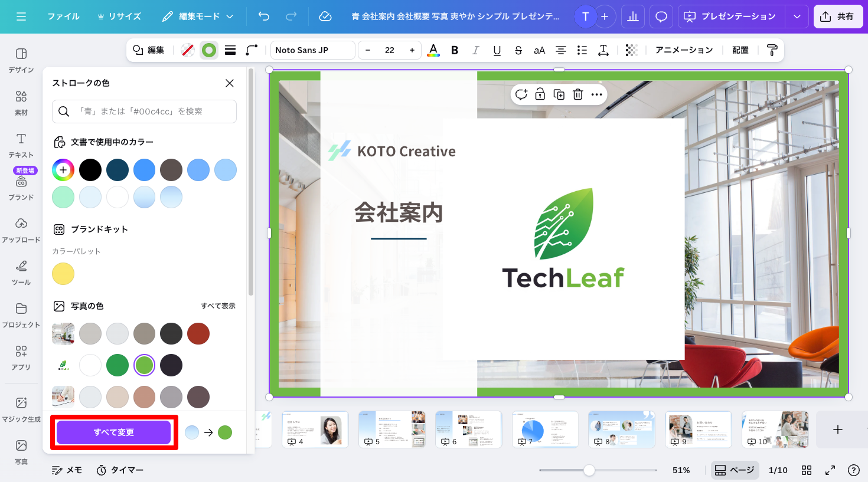Toggle italic text formatting
The height and width of the screenshot is (482, 868).
pyautogui.click(x=475, y=50)
